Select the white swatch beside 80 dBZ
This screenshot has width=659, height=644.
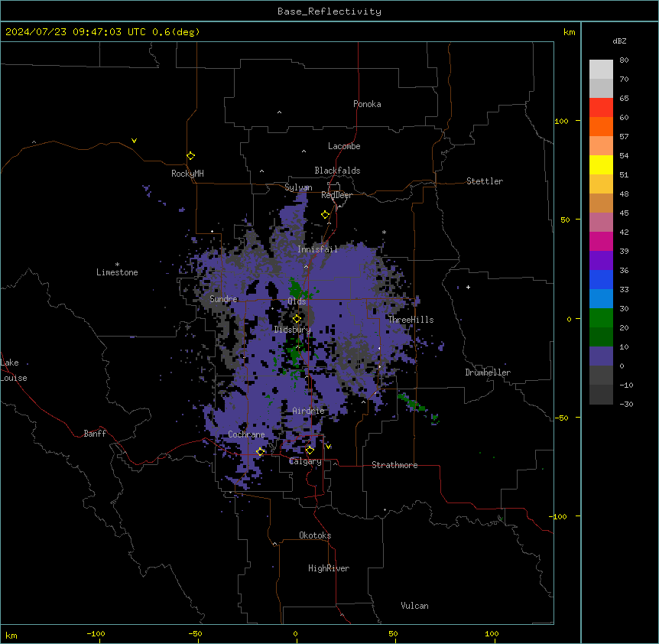(x=601, y=70)
